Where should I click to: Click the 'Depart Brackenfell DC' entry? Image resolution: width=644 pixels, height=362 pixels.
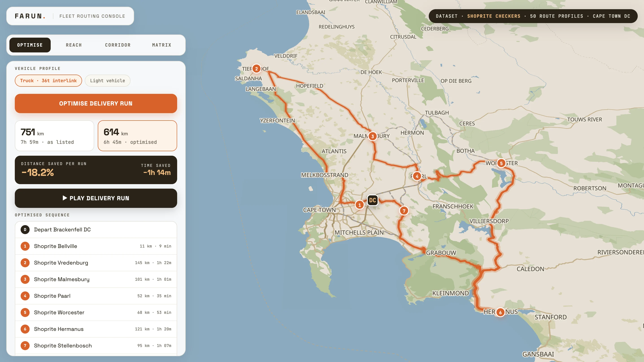pos(96,230)
